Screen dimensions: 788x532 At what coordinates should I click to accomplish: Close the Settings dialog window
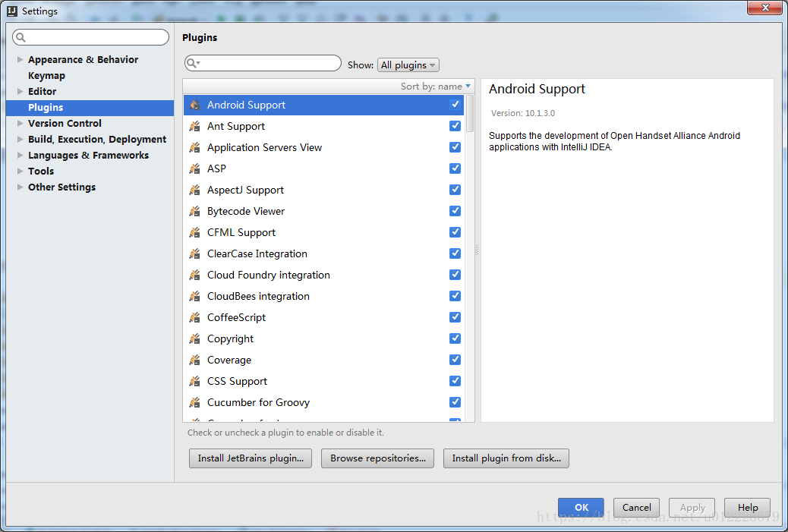[764, 8]
